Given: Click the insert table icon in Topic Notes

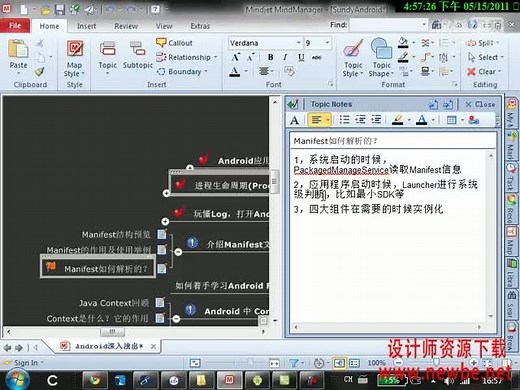Looking at the screenshot, I should click(452, 120).
